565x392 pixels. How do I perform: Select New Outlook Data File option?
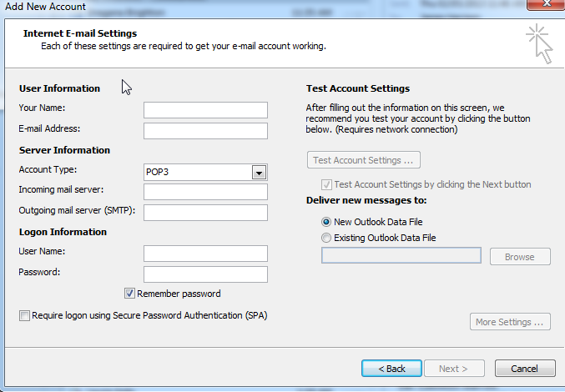(326, 222)
